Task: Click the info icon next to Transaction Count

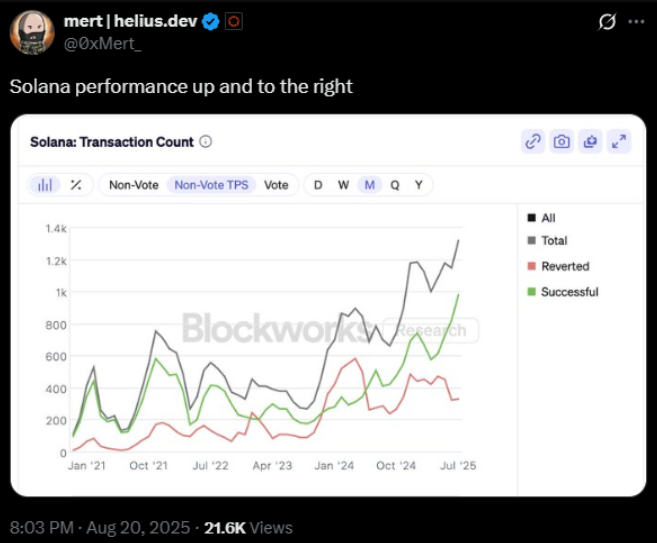Action: [x=205, y=142]
